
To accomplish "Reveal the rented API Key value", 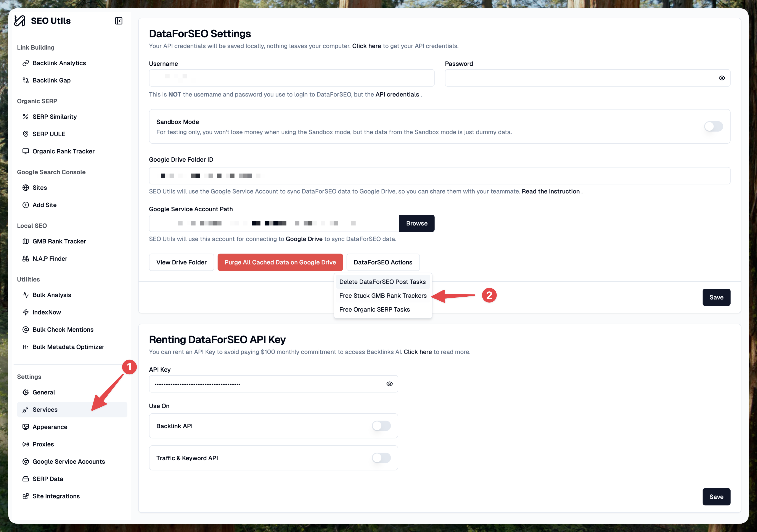I will tap(389, 384).
